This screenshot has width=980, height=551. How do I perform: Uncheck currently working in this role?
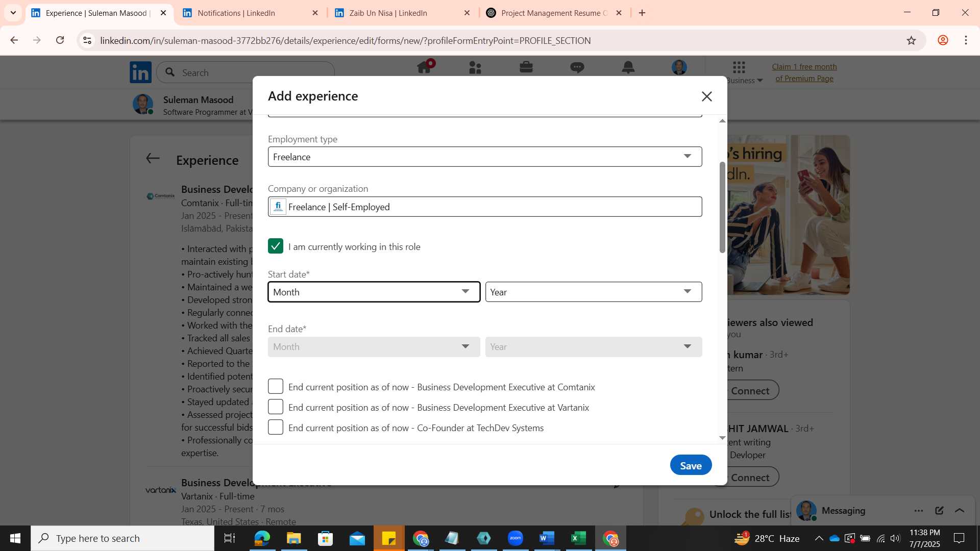(x=276, y=246)
